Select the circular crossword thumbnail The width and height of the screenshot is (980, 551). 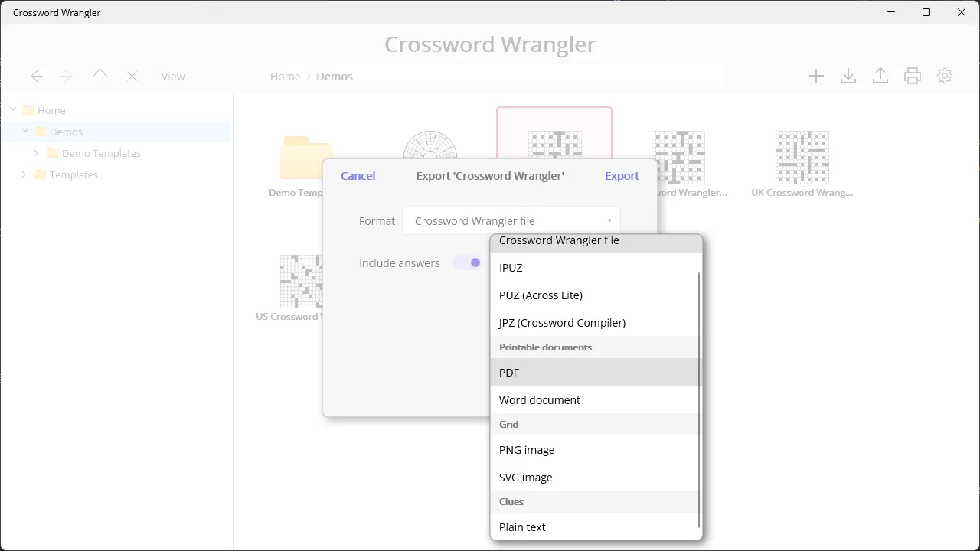tap(430, 144)
